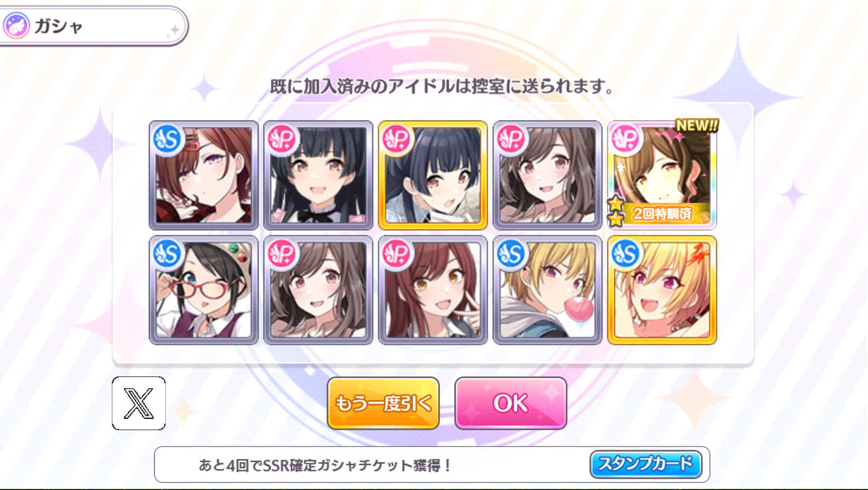Image resolution: width=868 pixels, height=490 pixels.
Task: Open the スタンプカード stamp card
Action: [x=645, y=464]
